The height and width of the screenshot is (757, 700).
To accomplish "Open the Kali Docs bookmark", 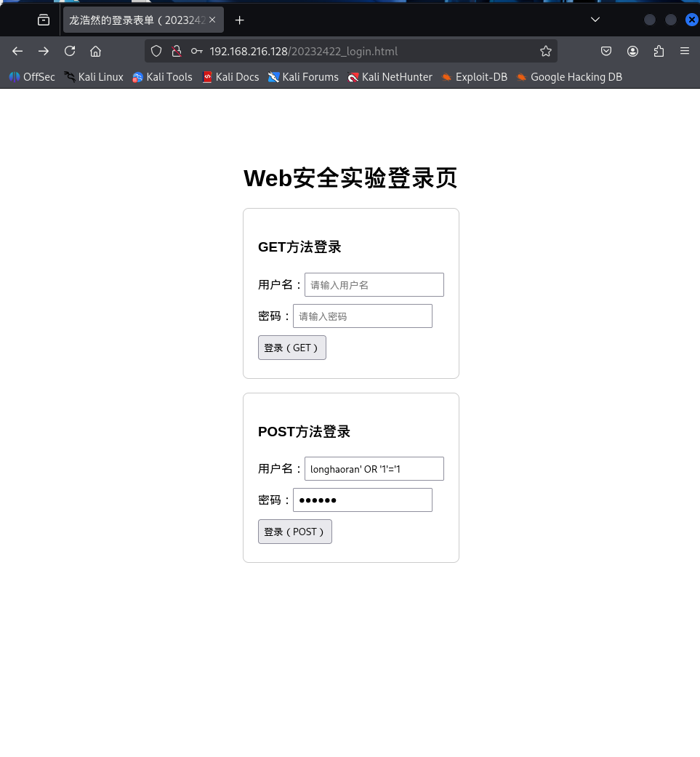I will [x=230, y=77].
